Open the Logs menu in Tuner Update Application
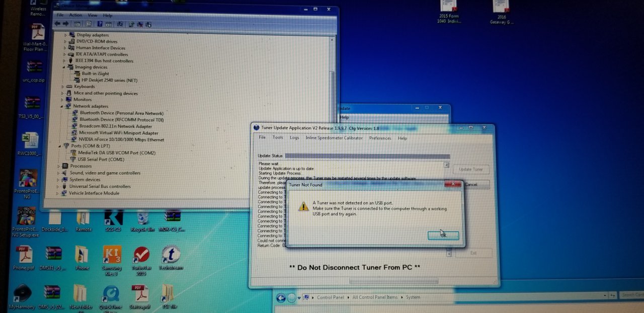The height and width of the screenshot is (313, 644). [294, 137]
